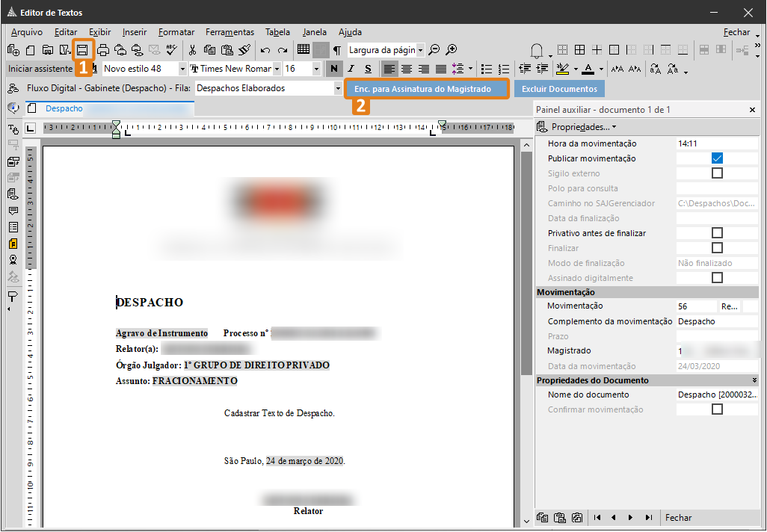The image size is (767, 532).
Task: Click the zoom in magnifier icon
Action: coord(451,50)
